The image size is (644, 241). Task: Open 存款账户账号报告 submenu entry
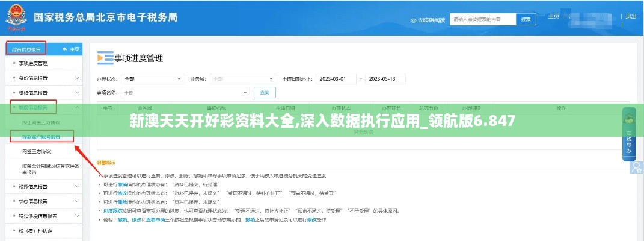tap(41, 137)
